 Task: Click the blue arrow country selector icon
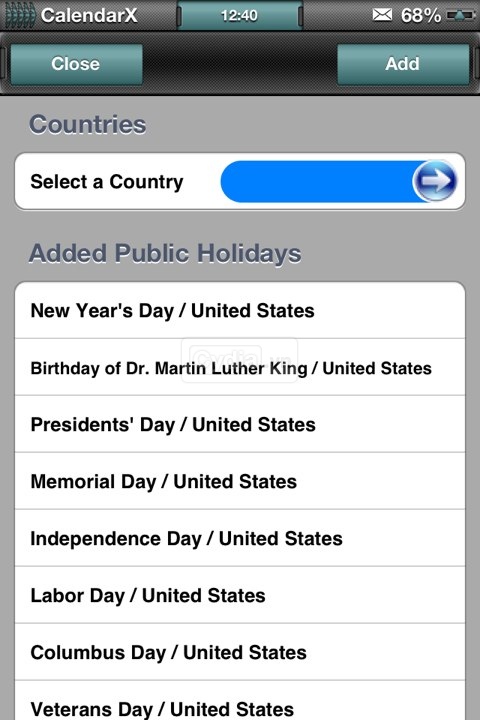(435, 181)
